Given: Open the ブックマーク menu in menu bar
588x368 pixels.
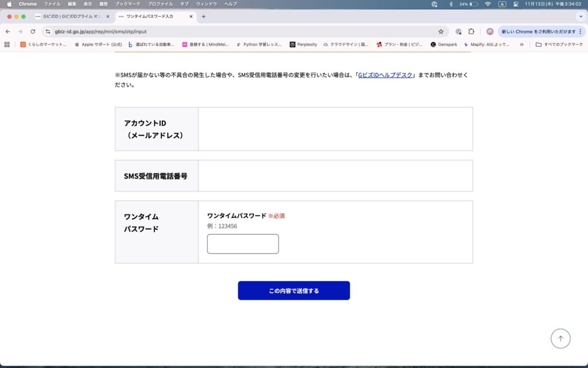Looking at the screenshot, I should point(127,4).
